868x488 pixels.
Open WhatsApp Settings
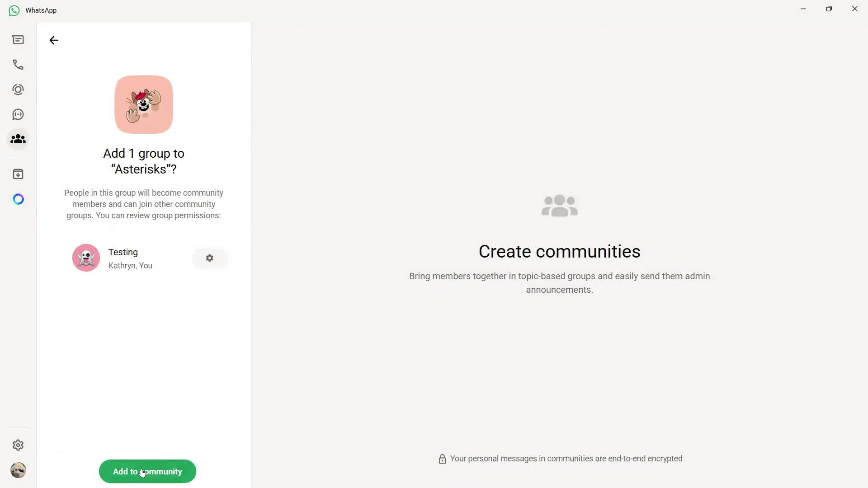(18, 445)
